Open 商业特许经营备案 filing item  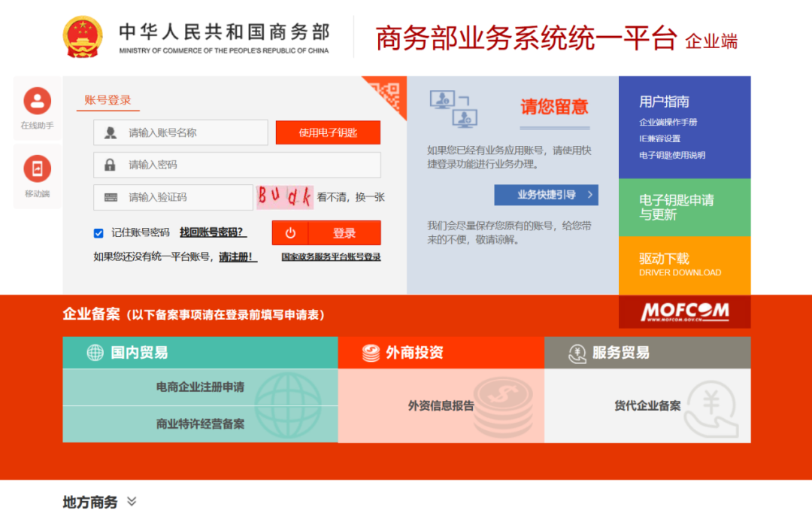click(x=201, y=424)
